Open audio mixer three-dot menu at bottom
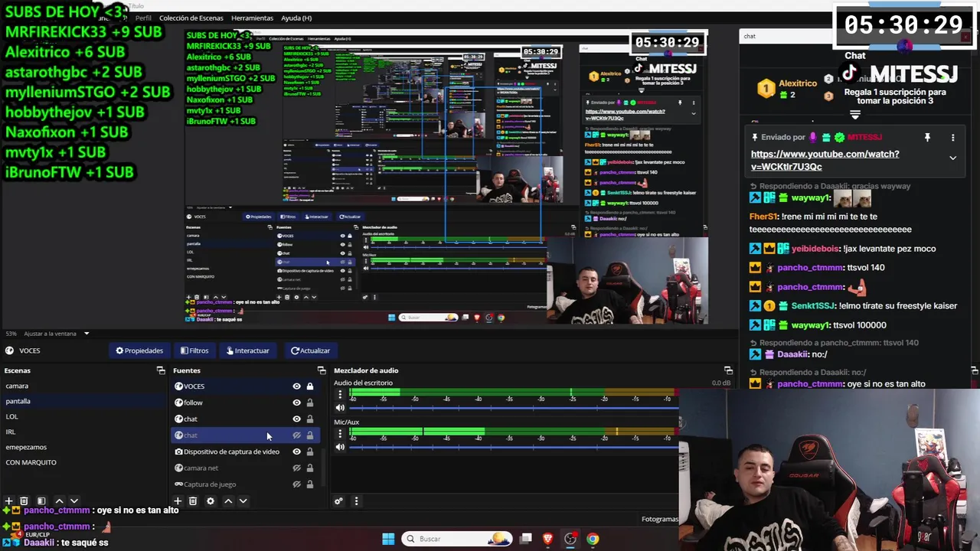Image resolution: width=980 pixels, height=551 pixels. [356, 501]
